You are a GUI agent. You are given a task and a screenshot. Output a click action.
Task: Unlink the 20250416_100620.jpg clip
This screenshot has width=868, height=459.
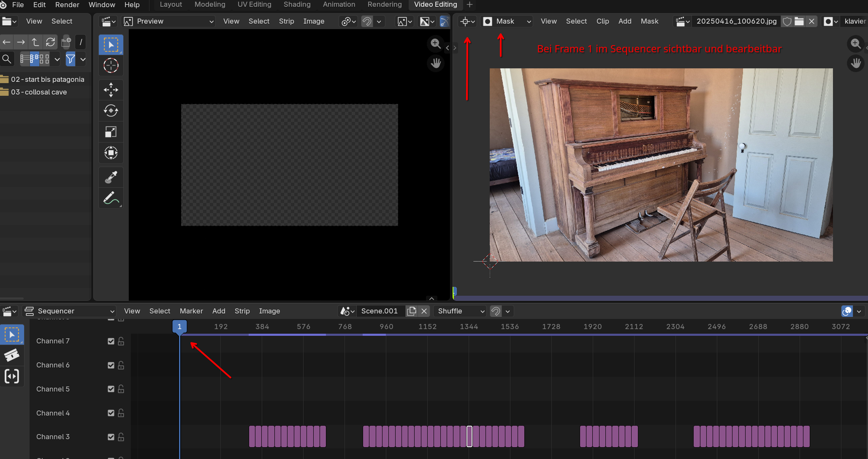[x=811, y=21]
